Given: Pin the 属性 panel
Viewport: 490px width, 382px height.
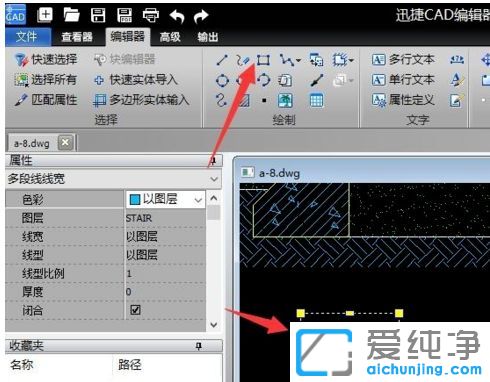Looking at the screenshot, I should click(x=213, y=160).
